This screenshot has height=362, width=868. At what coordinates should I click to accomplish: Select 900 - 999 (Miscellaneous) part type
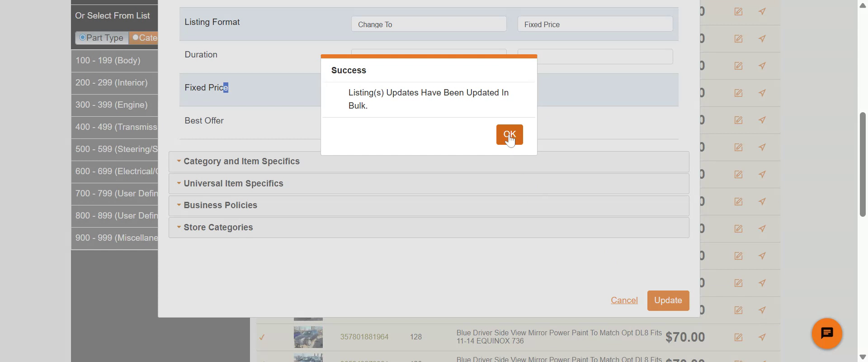point(114,238)
